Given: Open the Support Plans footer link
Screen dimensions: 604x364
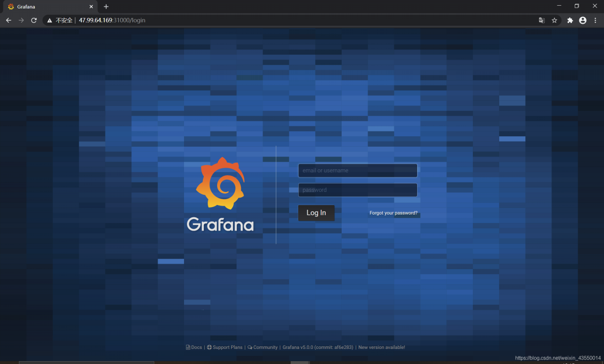Looking at the screenshot, I should tap(225, 347).
